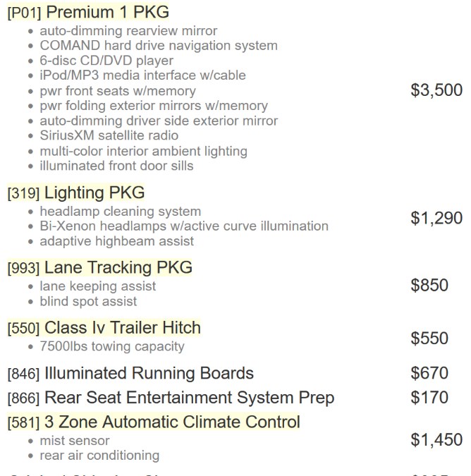Image resolution: width=471 pixels, height=476 pixels.
Task: Click the $1,290 Lighting package price
Action: tap(436, 218)
